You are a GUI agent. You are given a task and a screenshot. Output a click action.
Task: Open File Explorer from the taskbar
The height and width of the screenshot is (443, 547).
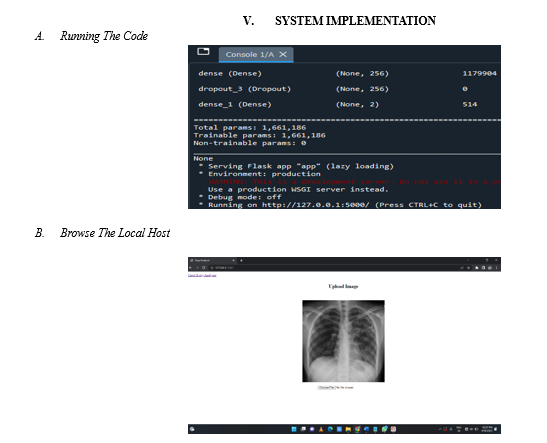click(348, 429)
